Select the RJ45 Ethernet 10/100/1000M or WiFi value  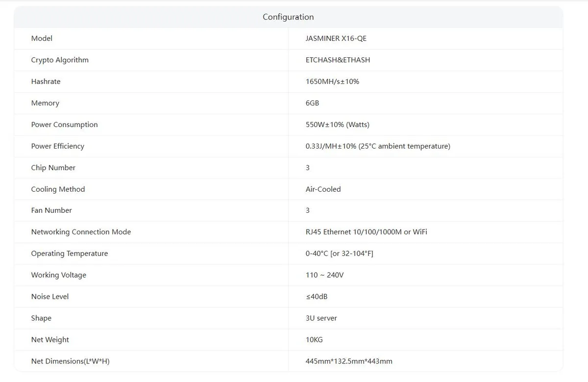366,232
